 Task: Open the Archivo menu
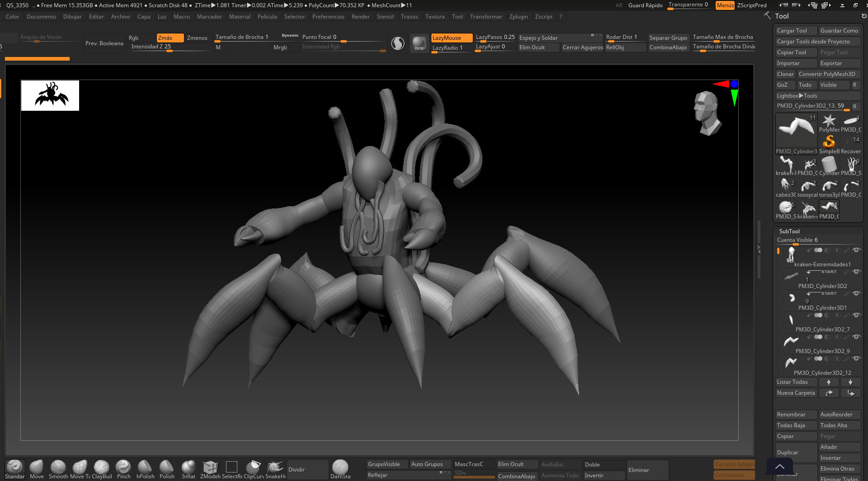[120, 17]
